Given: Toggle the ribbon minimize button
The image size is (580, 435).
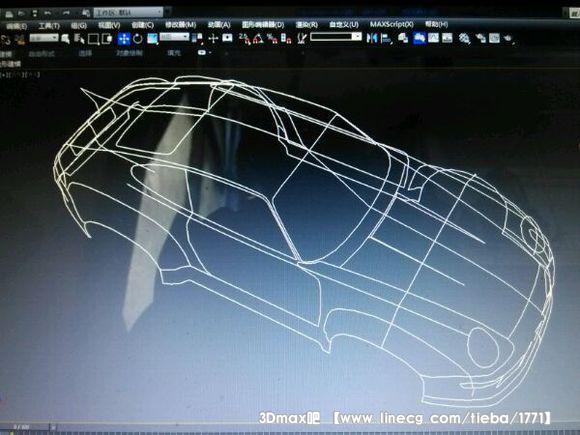Looking at the screenshot, I should click(202, 53).
